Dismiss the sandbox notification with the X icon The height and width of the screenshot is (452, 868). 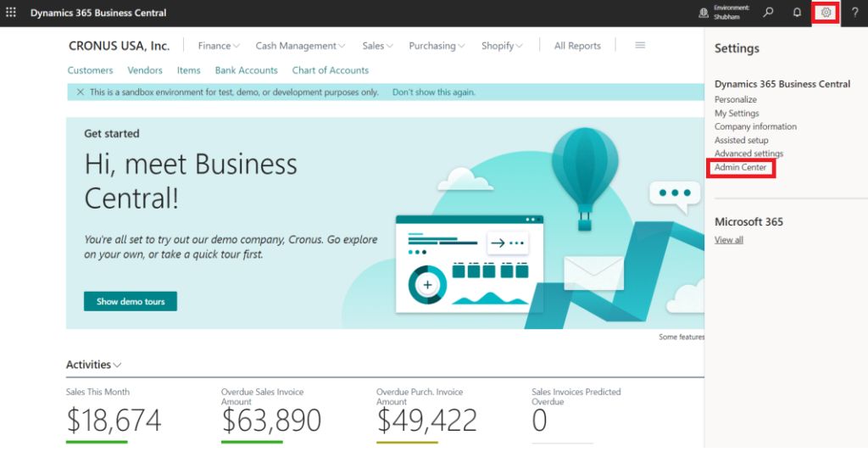pos(81,92)
